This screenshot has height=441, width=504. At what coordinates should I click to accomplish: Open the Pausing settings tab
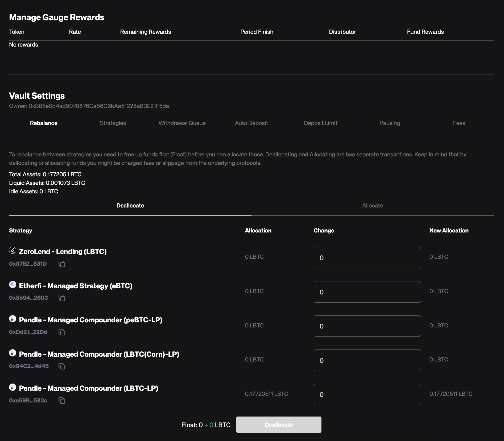tap(390, 123)
